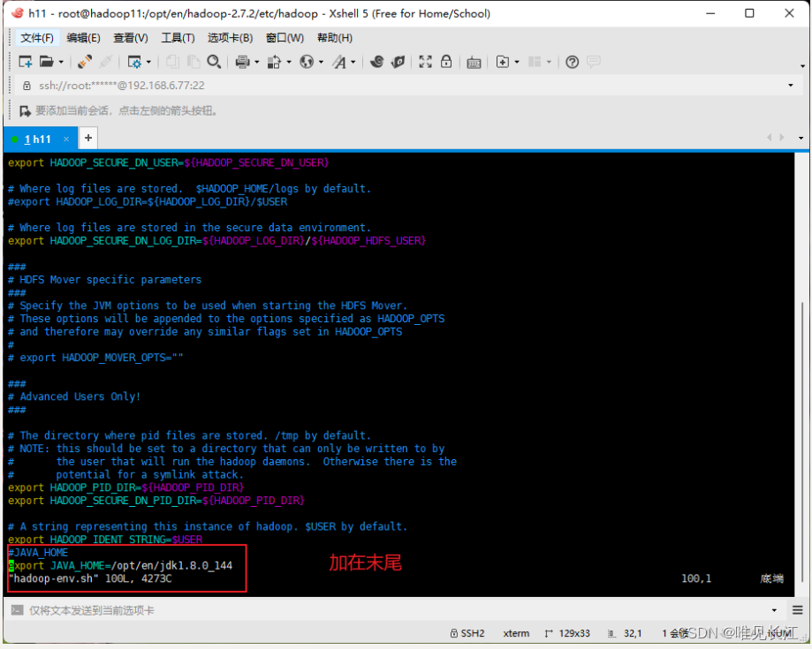The height and width of the screenshot is (649, 812).
Task: Click the globe encoding icon
Action: pos(307,62)
